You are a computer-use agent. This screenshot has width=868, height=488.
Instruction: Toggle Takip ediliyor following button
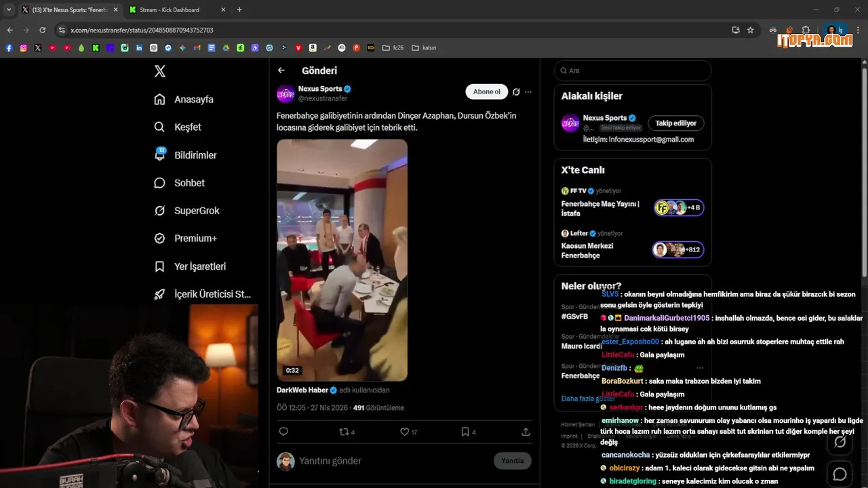675,123
